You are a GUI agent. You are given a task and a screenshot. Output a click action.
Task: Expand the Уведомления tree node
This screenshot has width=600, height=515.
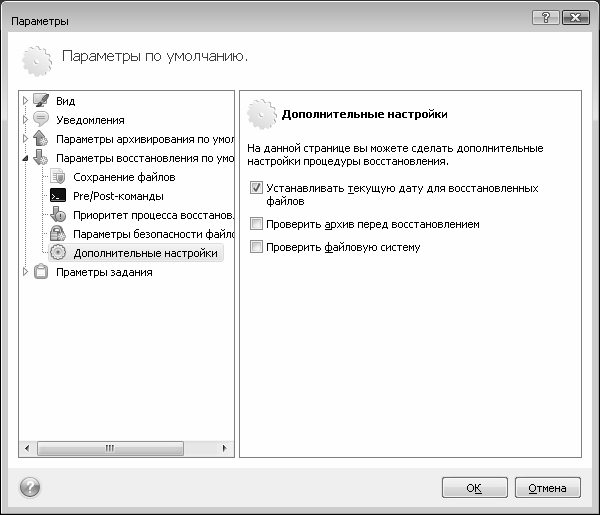point(26,120)
